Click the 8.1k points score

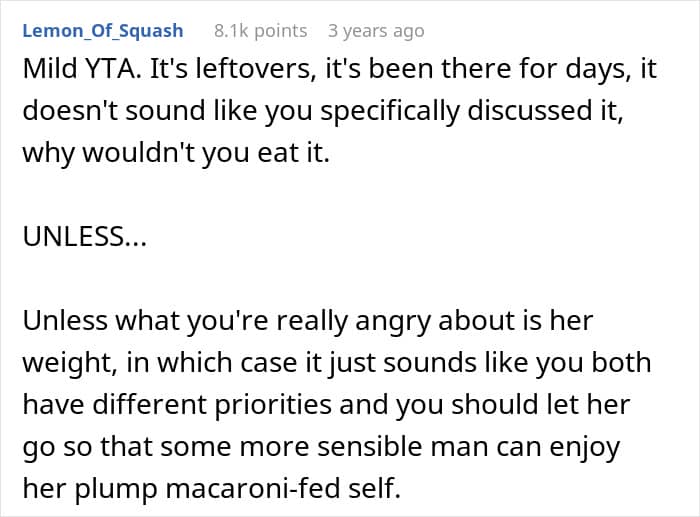(x=261, y=31)
